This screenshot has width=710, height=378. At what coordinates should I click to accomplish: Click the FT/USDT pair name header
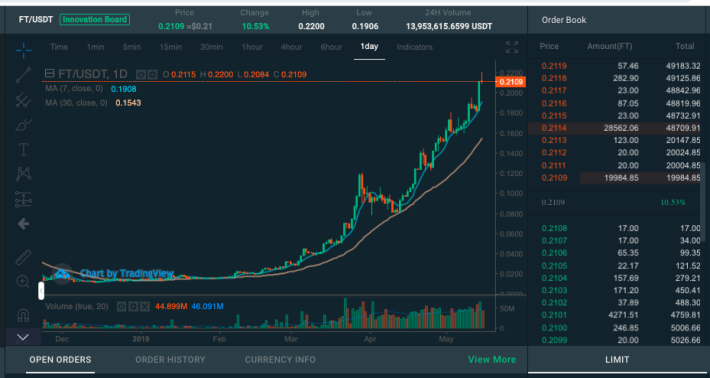[36, 19]
